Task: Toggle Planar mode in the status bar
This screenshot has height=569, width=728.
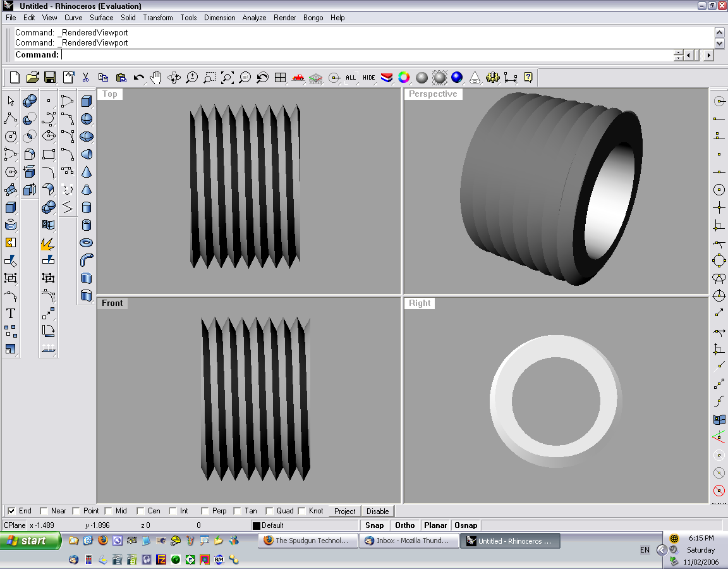Action: 435,525
